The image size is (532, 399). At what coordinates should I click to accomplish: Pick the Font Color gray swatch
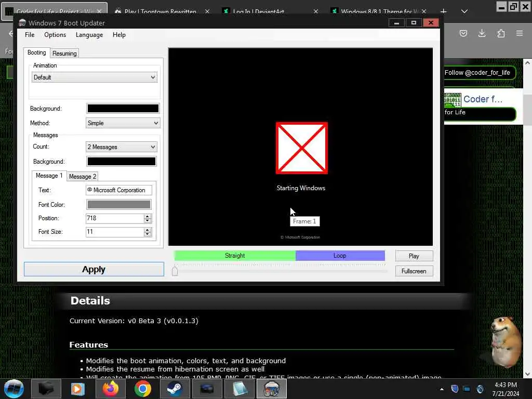tap(119, 205)
